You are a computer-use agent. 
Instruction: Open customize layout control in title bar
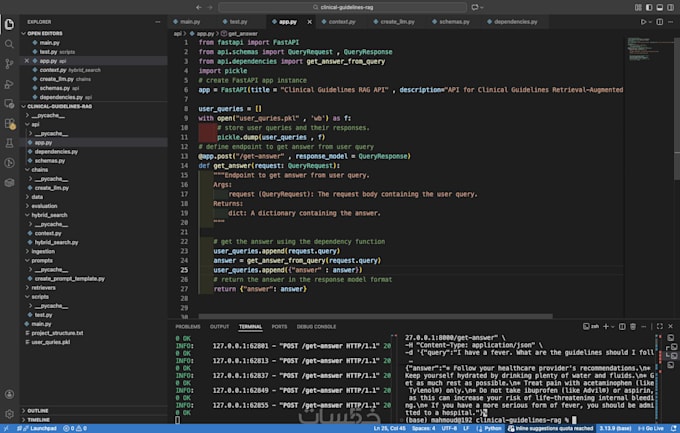point(638,7)
